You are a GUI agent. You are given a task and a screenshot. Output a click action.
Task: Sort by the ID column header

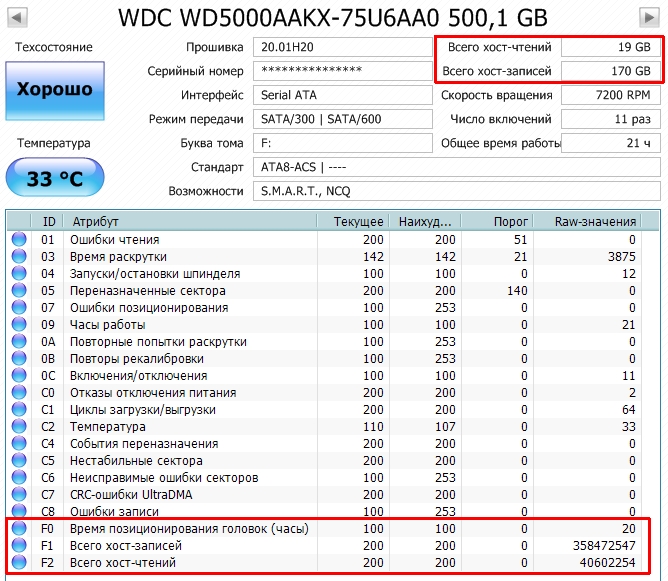click(48, 221)
